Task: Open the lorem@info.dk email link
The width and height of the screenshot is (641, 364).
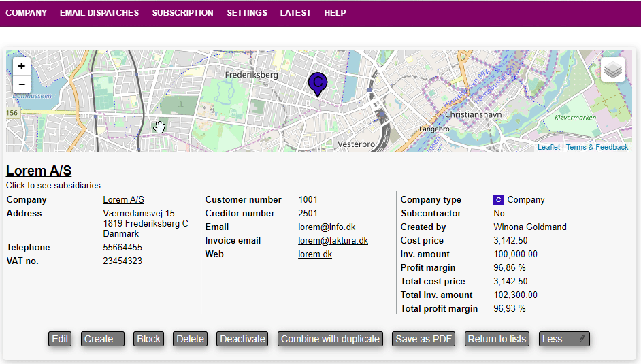Action: point(327,227)
